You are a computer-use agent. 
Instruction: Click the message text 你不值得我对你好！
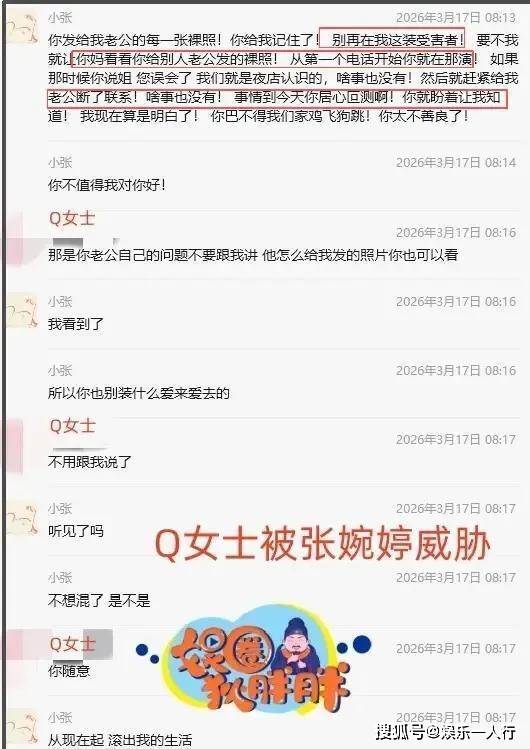pos(107,185)
